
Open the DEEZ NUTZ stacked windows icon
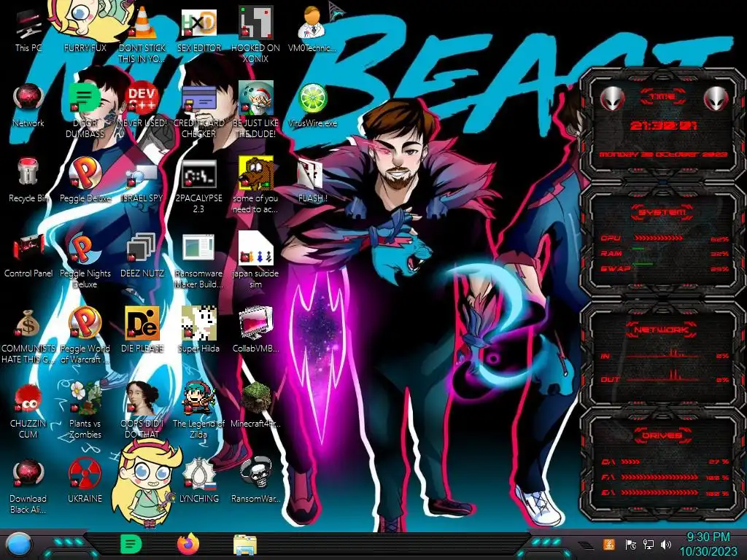pyautogui.click(x=142, y=254)
